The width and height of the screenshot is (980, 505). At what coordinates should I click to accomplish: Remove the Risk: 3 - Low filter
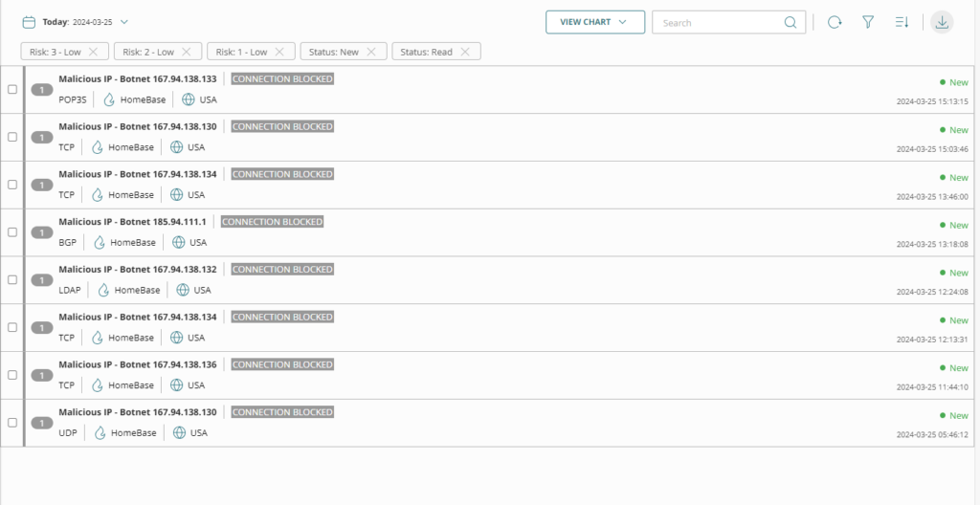(93, 52)
